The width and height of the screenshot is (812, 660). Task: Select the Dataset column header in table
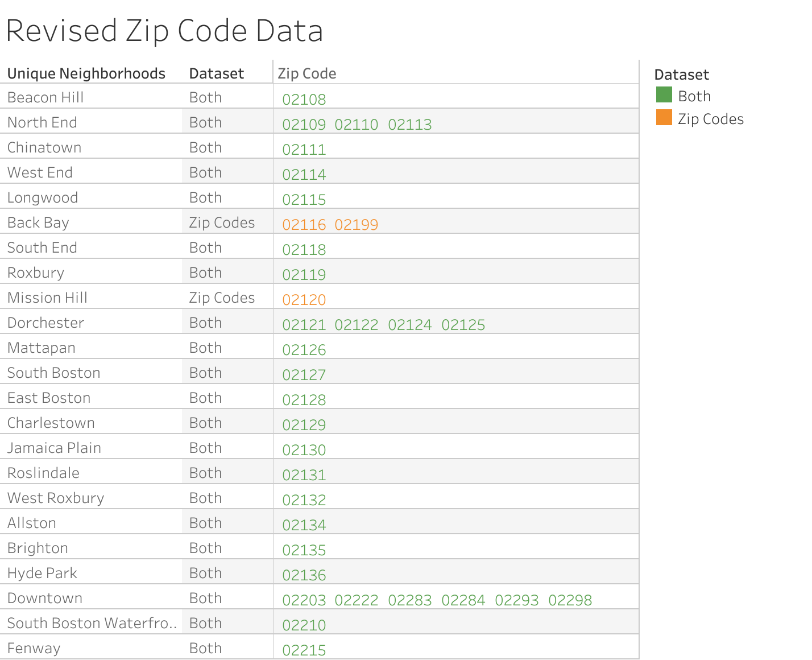(x=216, y=73)
